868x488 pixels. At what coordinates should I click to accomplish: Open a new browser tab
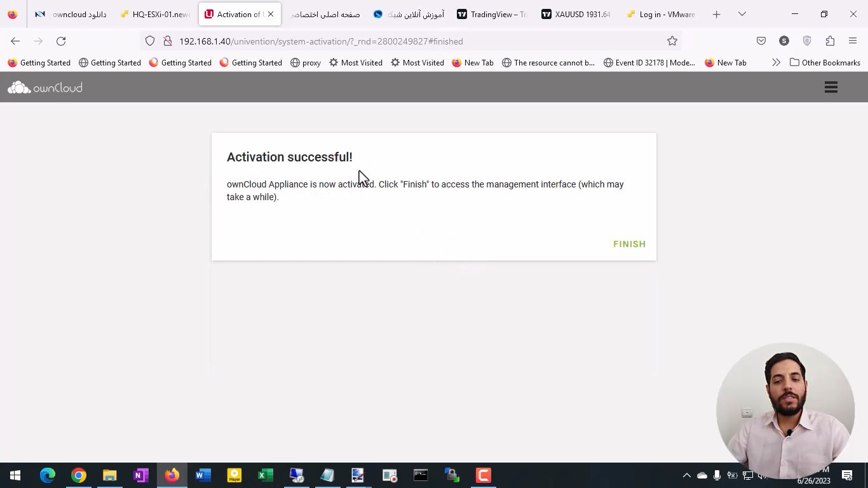(716, 14)
